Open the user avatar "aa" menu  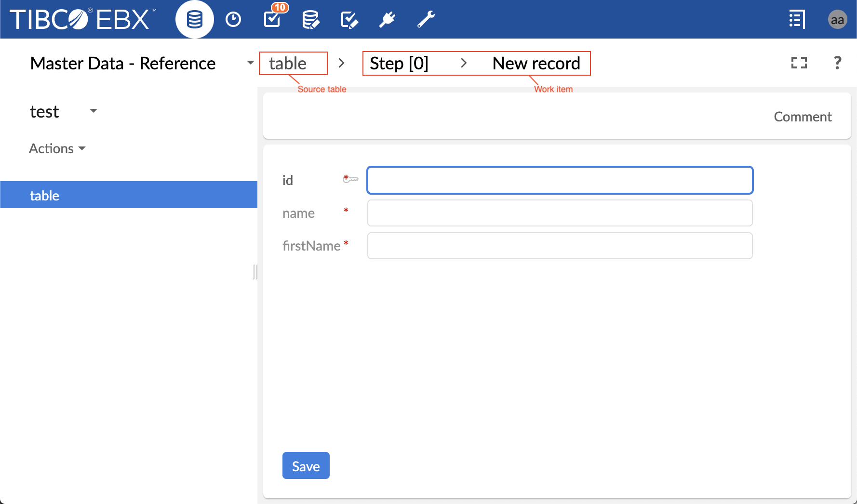click(837, 20)
